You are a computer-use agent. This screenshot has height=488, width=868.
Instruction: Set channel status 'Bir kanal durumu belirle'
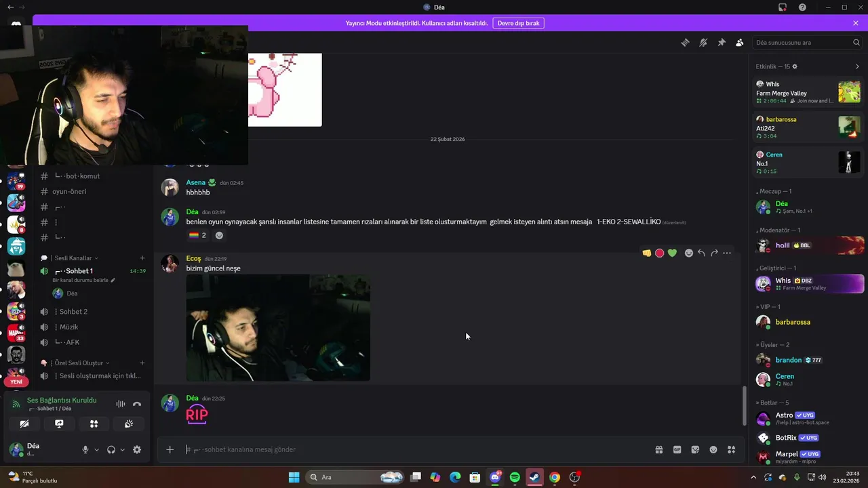click(83, 280)
